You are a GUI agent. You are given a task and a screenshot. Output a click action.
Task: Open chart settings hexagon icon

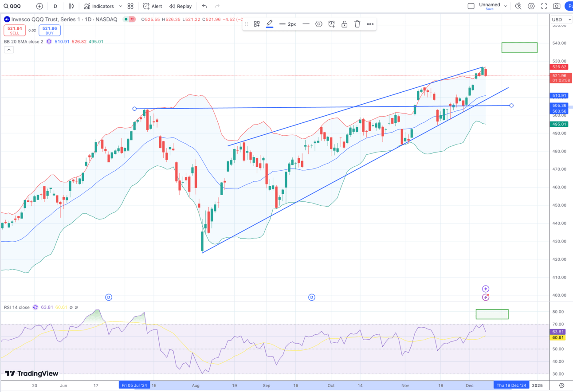tap(531, 6)
